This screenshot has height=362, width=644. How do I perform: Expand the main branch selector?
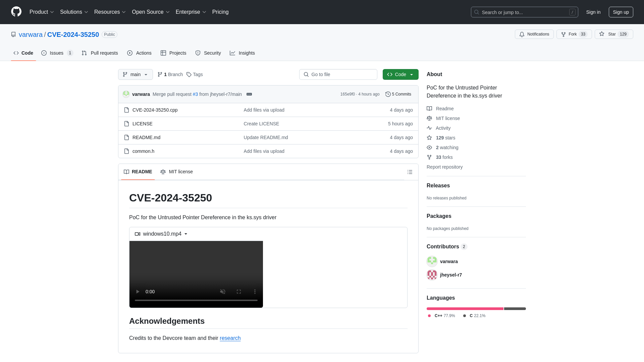pyautogui.click(x=136, y=74)
